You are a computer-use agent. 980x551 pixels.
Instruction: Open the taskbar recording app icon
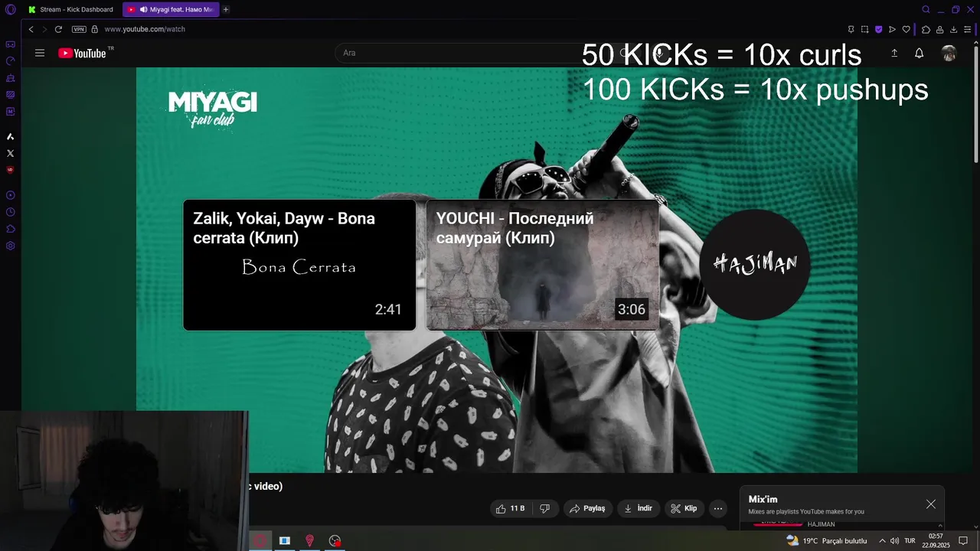click(x=335, y=541)
